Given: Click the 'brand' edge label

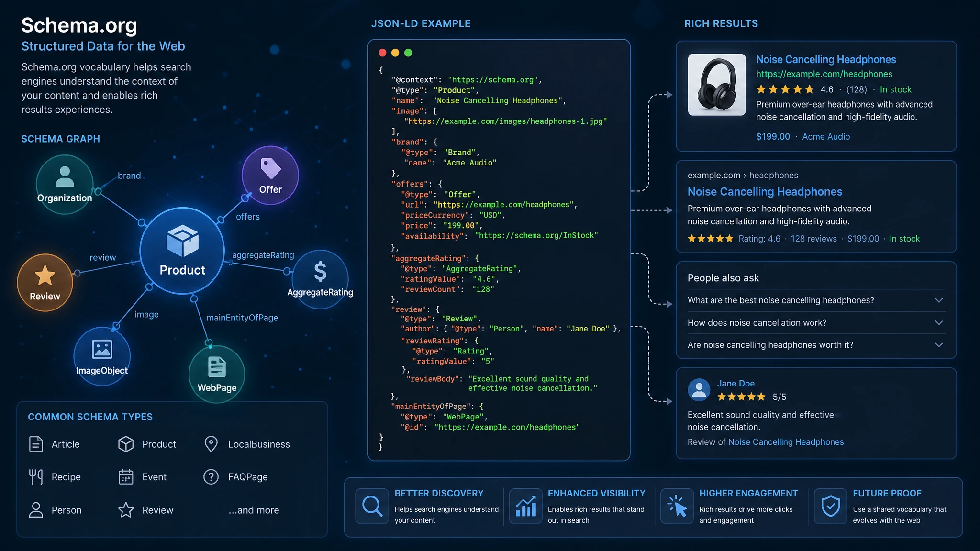Looking at the screenshot, I should point(129,176).
